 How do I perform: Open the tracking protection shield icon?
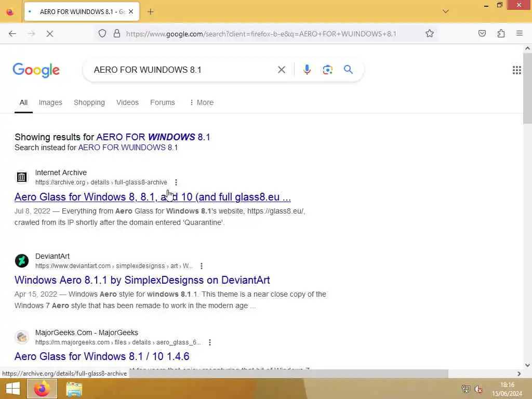102,34
